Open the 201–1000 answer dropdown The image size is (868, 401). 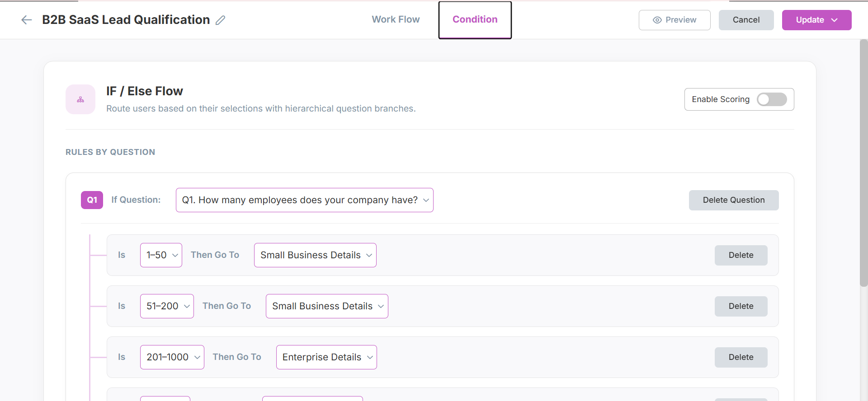pyautogui.click(x=172, y=357)
